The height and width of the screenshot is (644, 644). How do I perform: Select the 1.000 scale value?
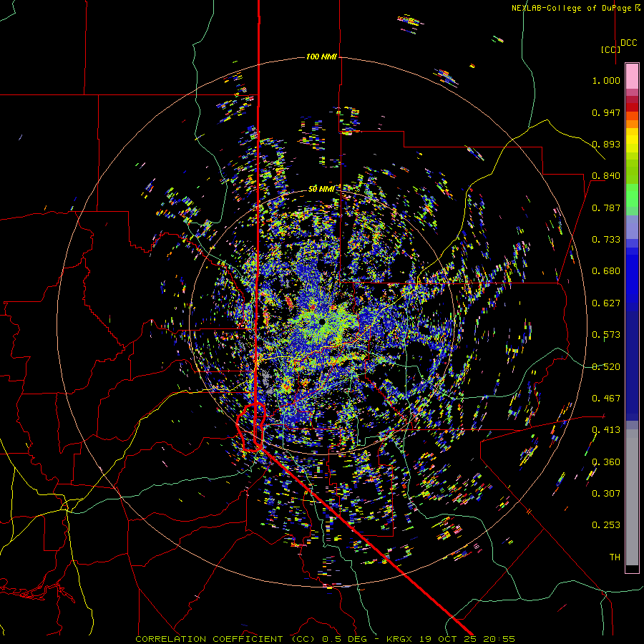coord(606,80)
